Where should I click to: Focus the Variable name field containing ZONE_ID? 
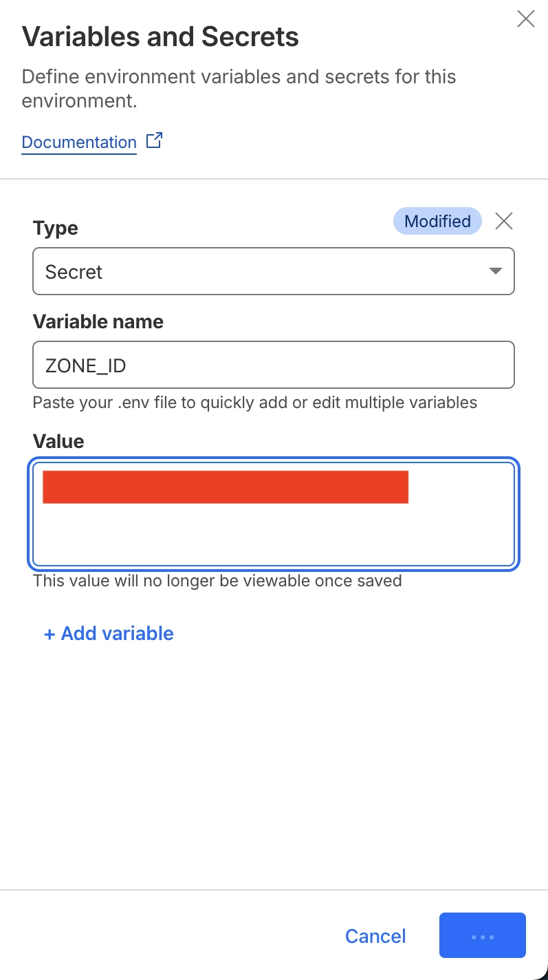pos(274,365)
